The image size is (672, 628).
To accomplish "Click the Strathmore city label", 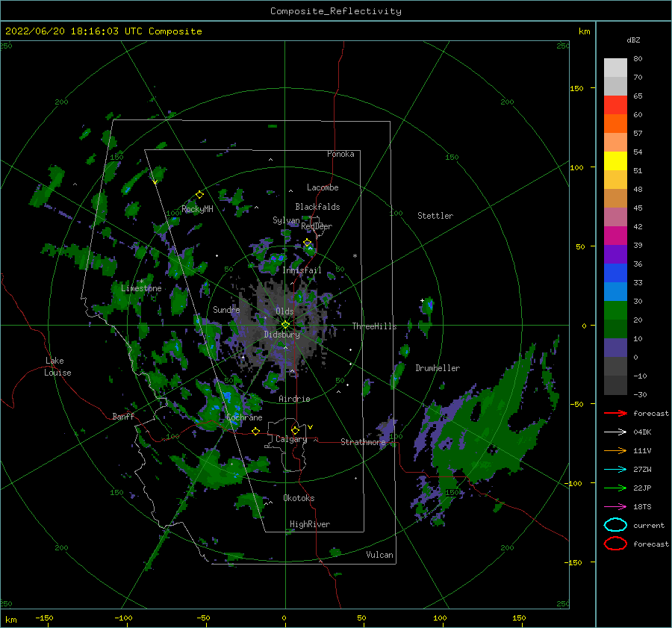I will point(363,442).
